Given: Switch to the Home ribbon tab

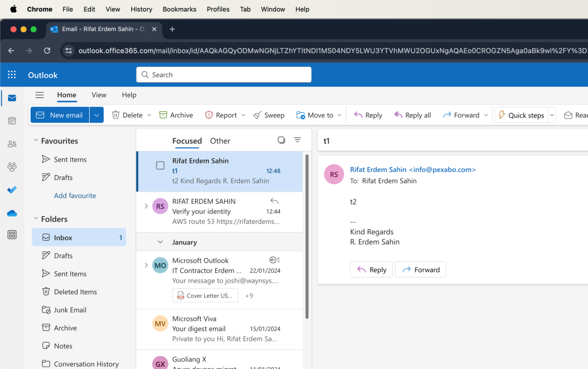Looking at the screenshot, I should click(x=67, y=95).
